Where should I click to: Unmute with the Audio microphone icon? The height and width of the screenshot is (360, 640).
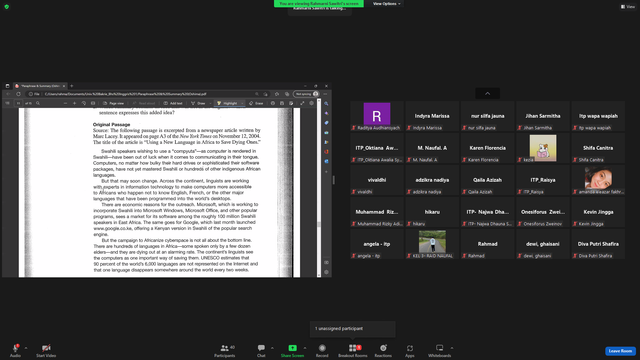15,348
